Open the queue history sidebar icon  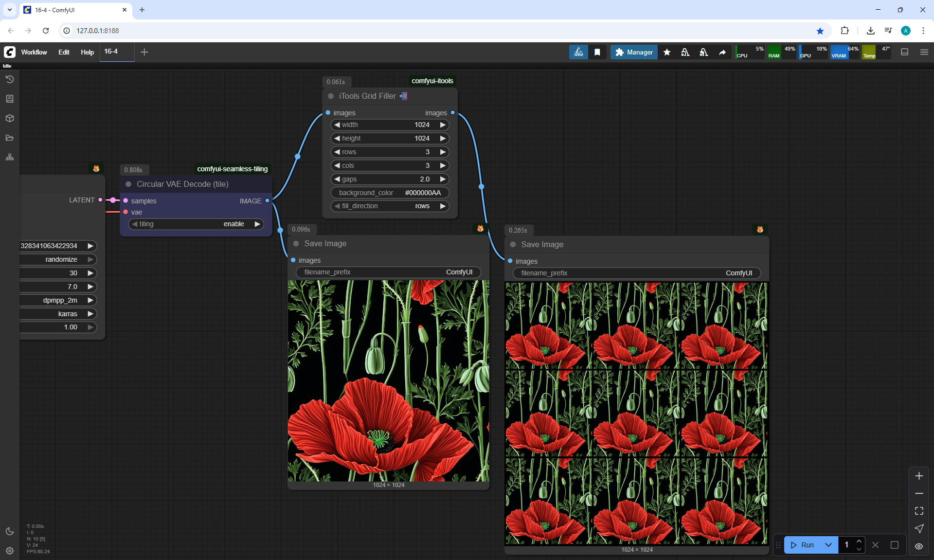point(10,79)
